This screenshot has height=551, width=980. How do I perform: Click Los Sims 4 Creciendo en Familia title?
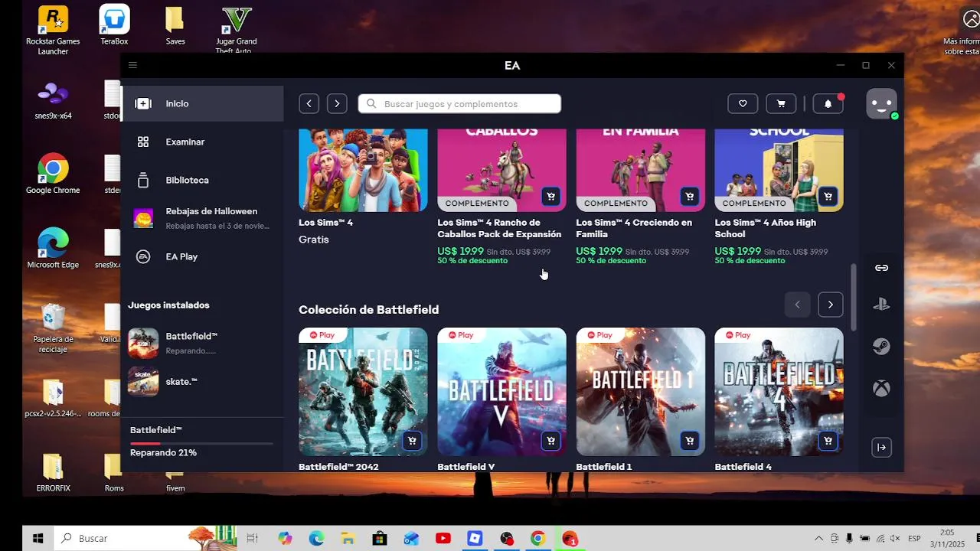[x=634, y=228]
